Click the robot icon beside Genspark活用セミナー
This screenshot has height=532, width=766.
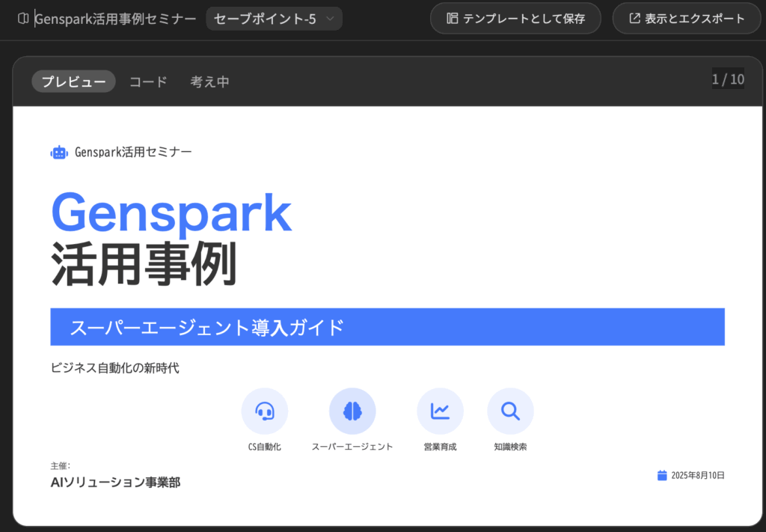tap(59, 153)
